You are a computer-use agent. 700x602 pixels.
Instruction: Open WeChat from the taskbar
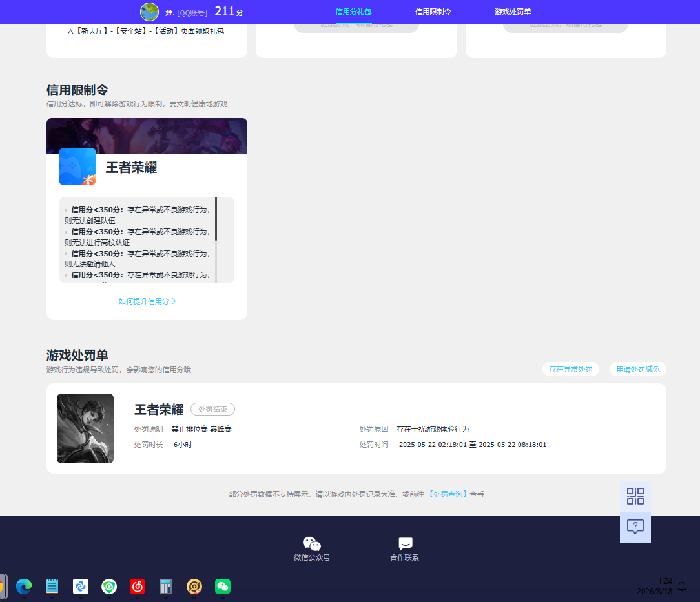tap(223, 587)
